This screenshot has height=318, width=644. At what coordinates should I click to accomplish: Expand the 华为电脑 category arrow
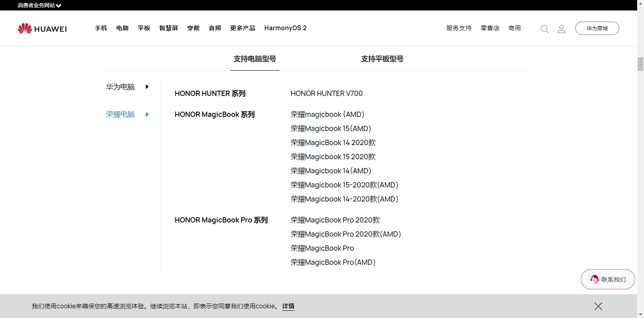point(147,87)
